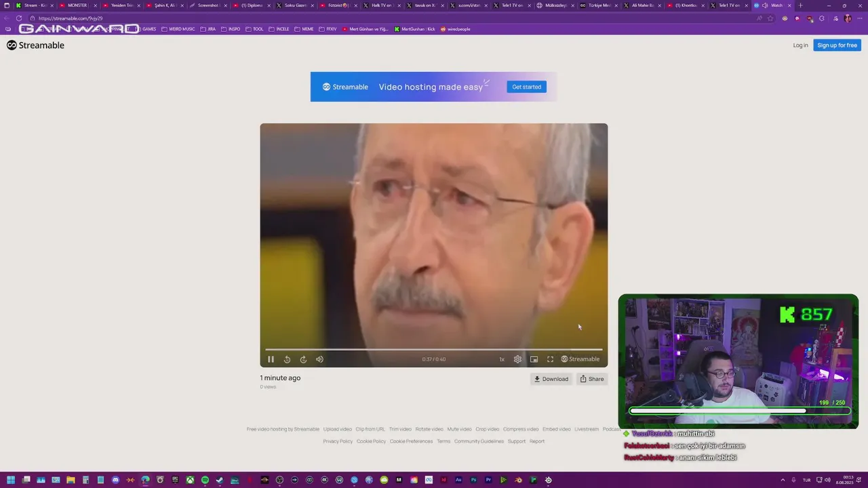868x488 pixels.
Task: Open a new browser tab with plus
Action: tap(800, 5)
